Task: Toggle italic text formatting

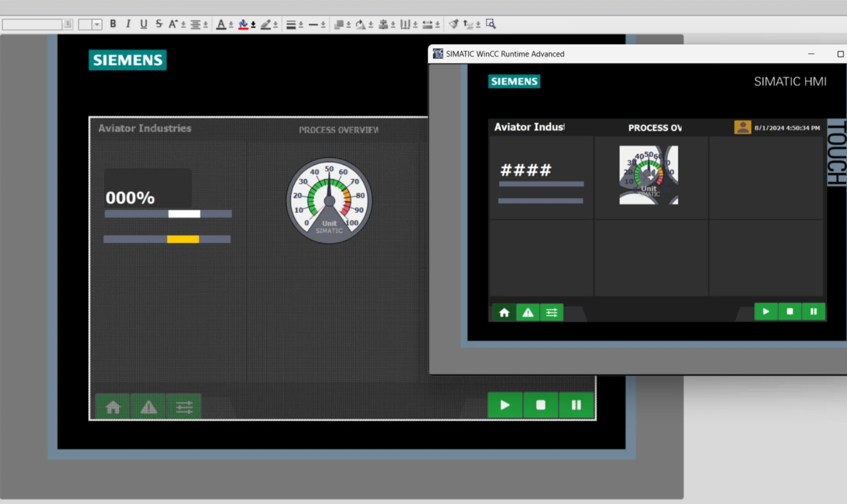Action: (128, 24)
